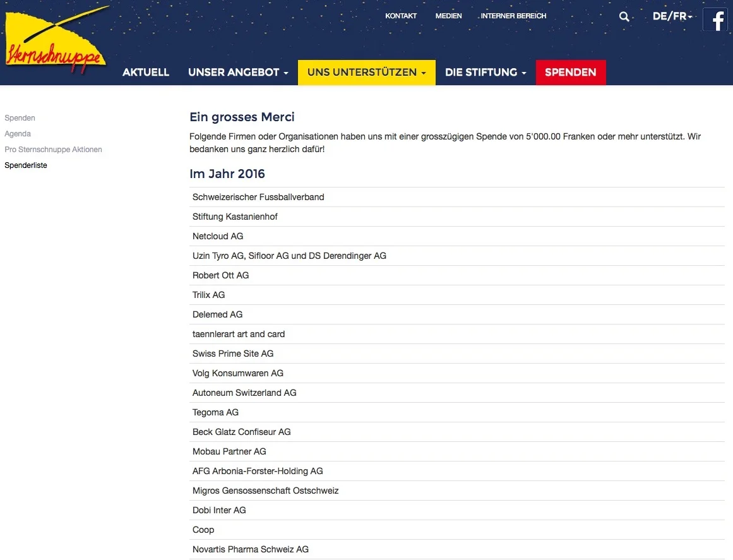Click the Migros Gensossenschaft Ostschweiz row
Screen dimensions: 733x560
456,491
